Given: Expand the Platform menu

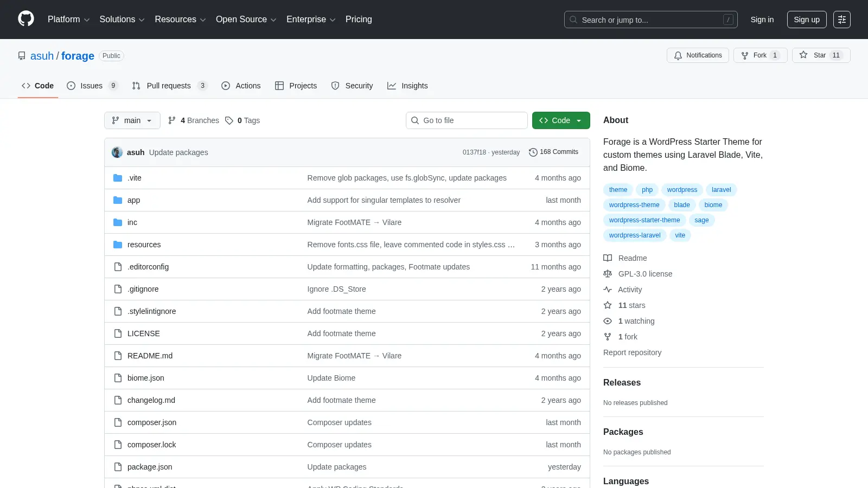Looking at the screenshot, I should (x=68, y=19).
